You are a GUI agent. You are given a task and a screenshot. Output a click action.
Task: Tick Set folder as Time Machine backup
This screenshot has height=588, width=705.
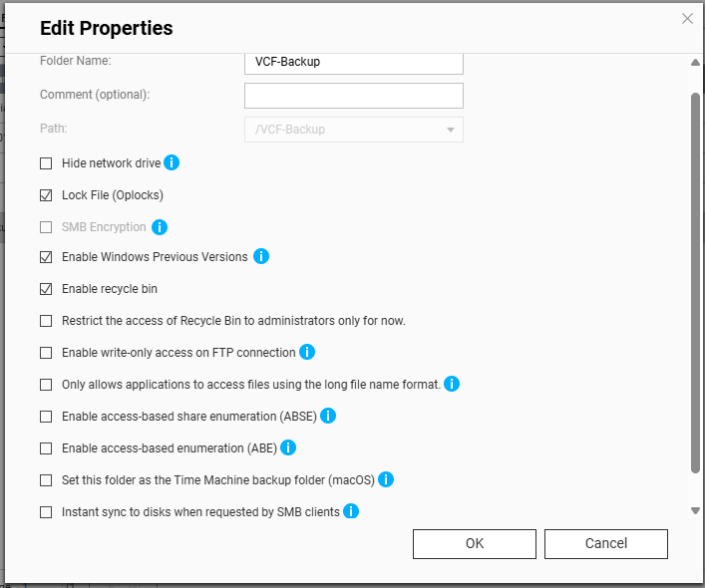pos(46,480)
